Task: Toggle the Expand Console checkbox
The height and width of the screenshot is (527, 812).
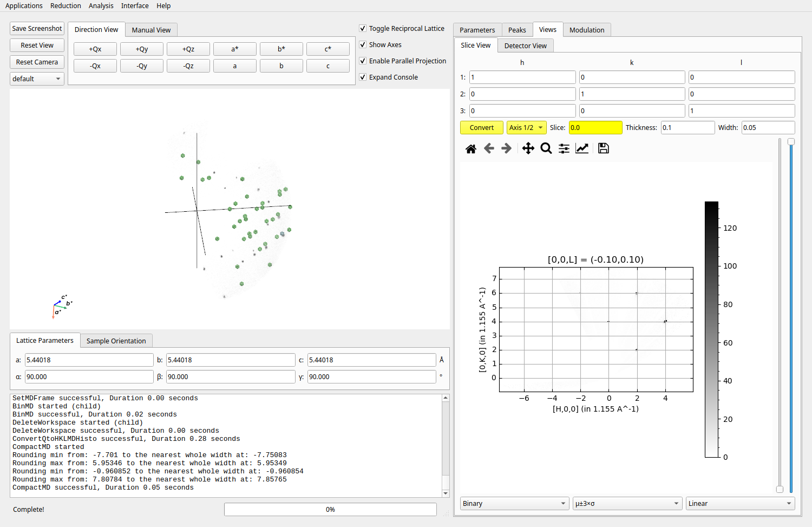Action: [363, 77]
